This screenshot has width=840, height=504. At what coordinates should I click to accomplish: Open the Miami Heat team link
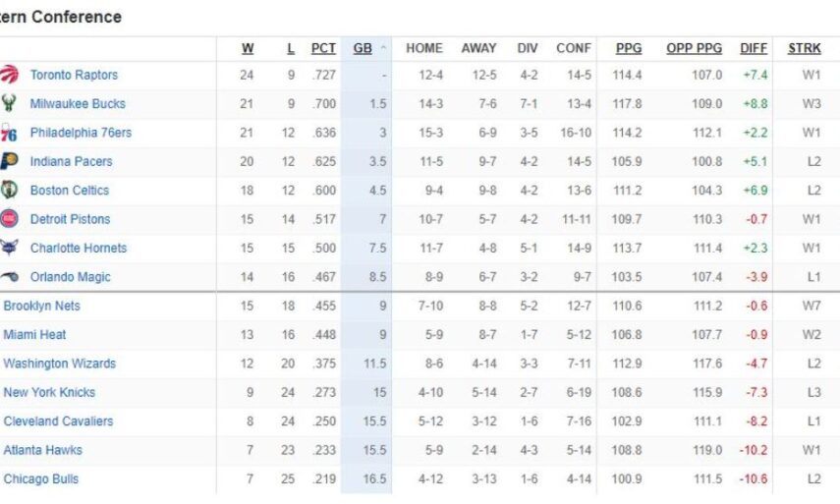tap(34, 335)
